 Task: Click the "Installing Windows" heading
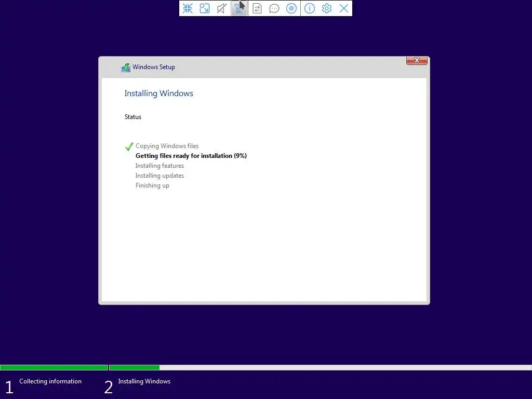coord(159,94)
